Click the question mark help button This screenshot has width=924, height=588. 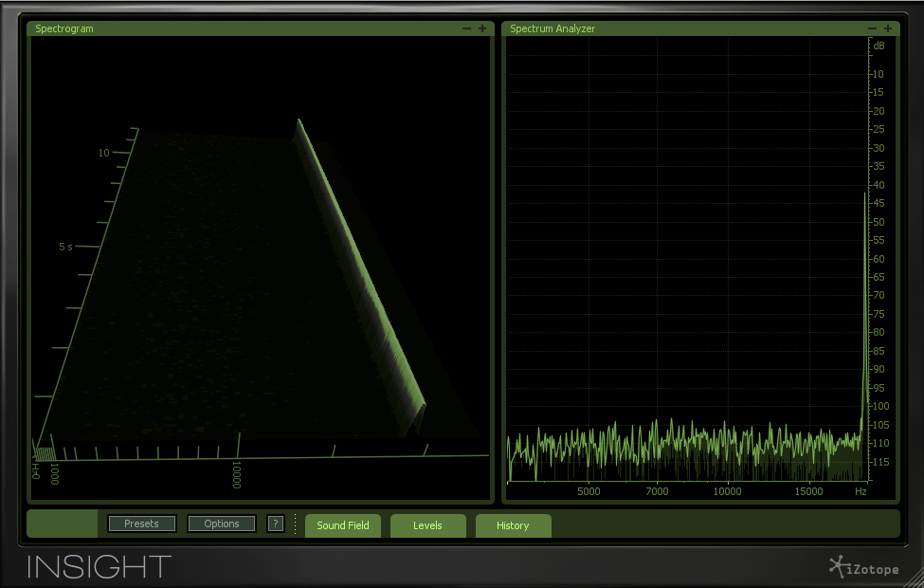(275, 524)
